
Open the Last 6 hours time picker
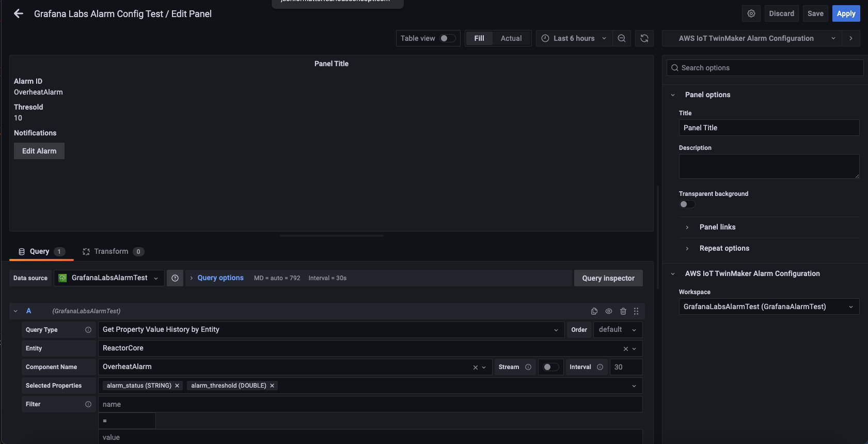pos(574,38)
